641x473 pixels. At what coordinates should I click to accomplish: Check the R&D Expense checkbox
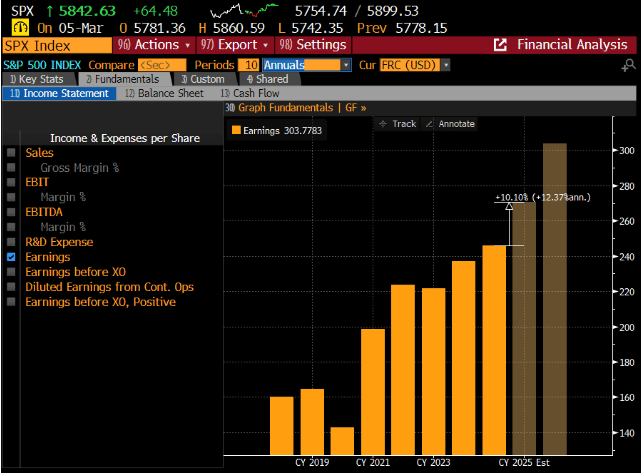11,242
